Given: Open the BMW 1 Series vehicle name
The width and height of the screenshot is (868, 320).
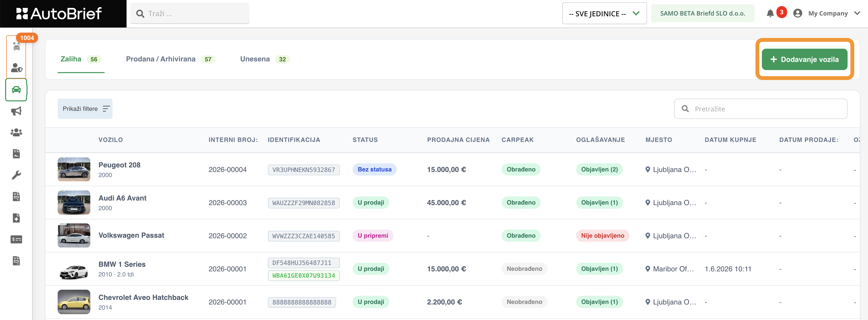Looking at the screenshot, I should (x=122, y=264).
